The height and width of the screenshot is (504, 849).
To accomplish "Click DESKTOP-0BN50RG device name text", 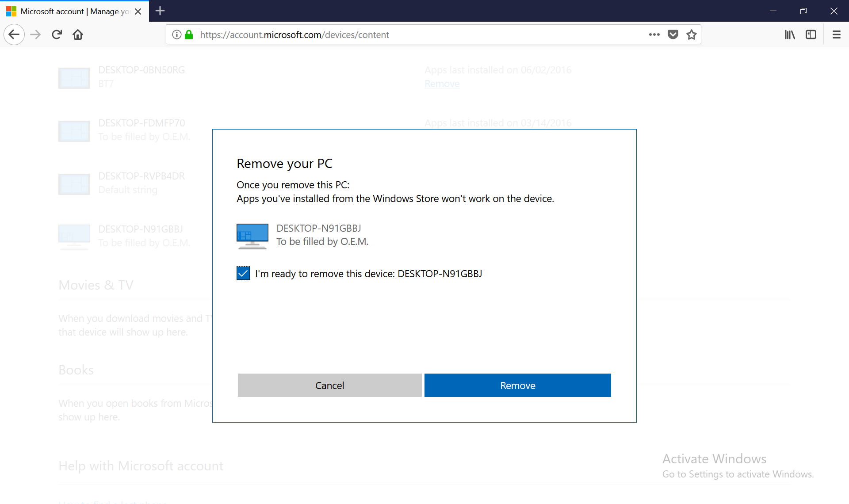I will point(141,70).
